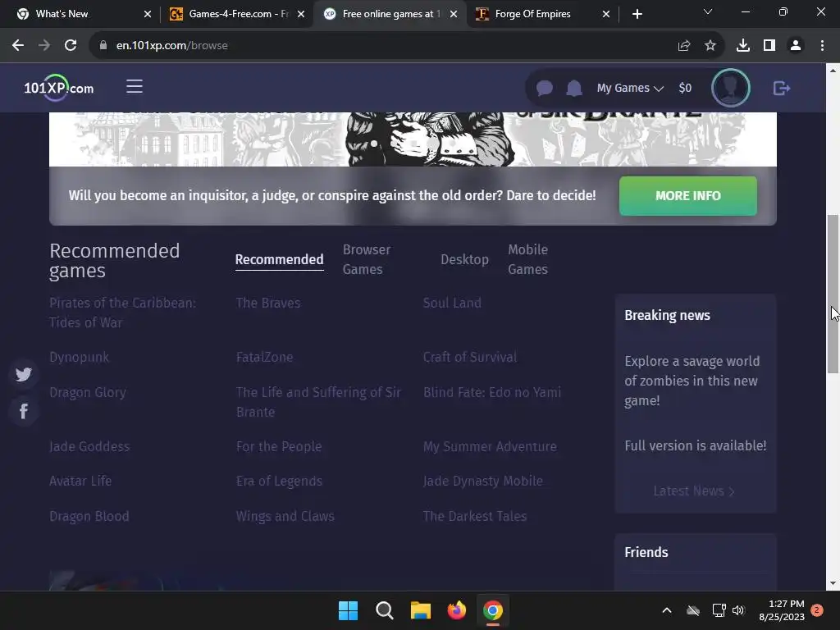Image resolution: width=840 pixels, height=630 pixels.
Task: Click the green MORE INFO button
Action: 688,196
